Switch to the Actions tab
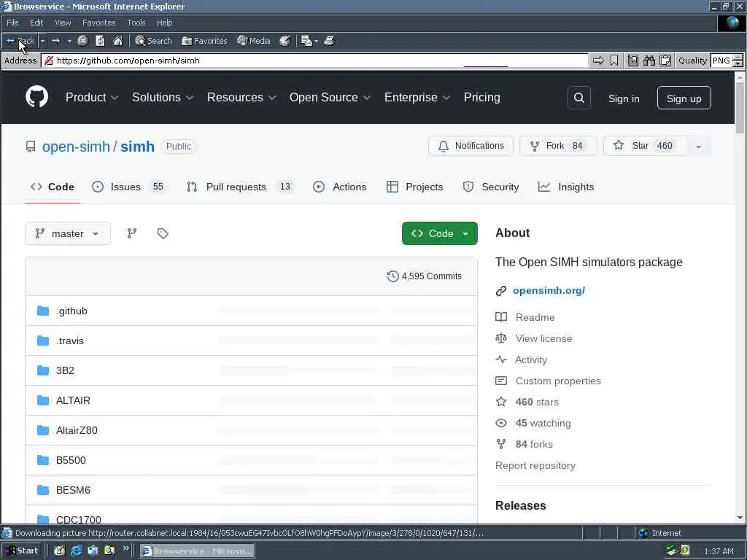This screenshot has height=560, width=747. pyautogui.click(x=340, y=187)
